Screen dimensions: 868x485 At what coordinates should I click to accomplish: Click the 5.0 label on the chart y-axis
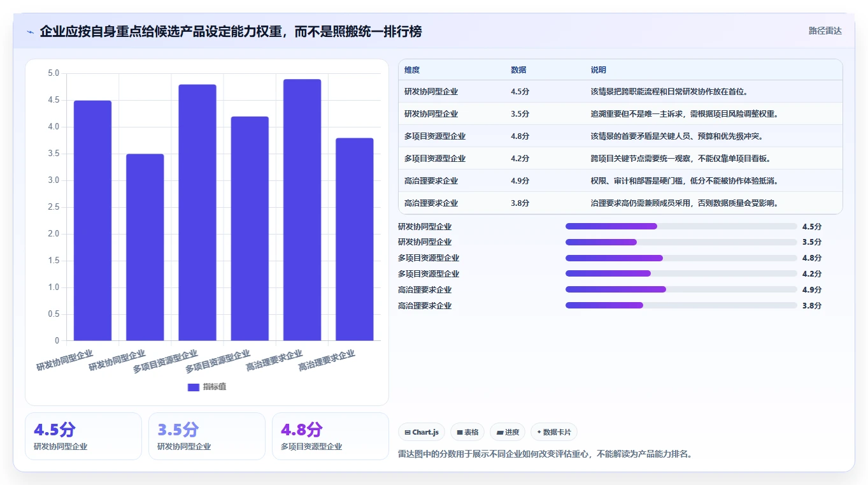(53, 73)
